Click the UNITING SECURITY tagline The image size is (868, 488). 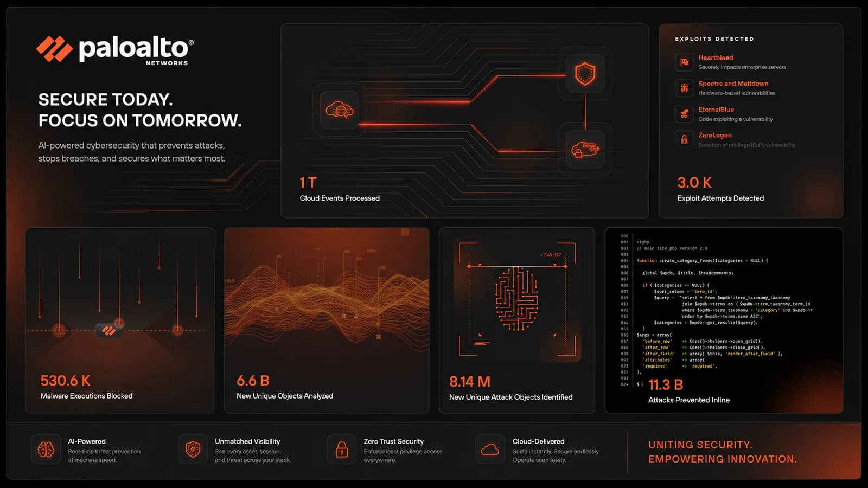tap(700, 445)
